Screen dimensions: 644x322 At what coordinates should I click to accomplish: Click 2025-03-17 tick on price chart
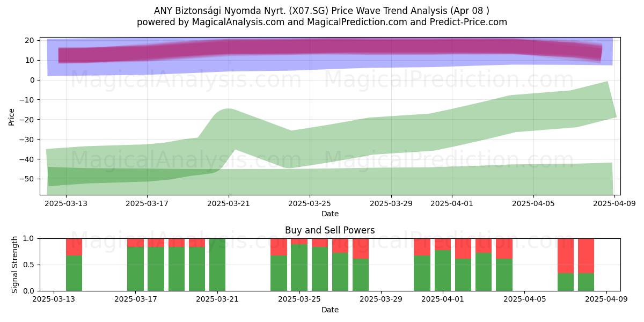(x=148, y=203)
